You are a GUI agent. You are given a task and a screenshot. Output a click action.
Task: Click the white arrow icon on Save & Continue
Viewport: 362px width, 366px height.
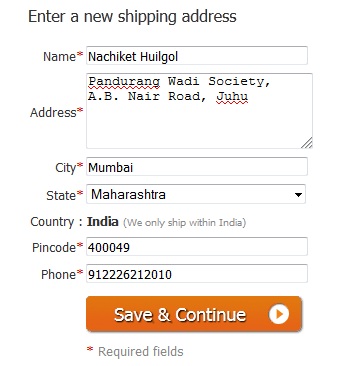coord(279,314)
